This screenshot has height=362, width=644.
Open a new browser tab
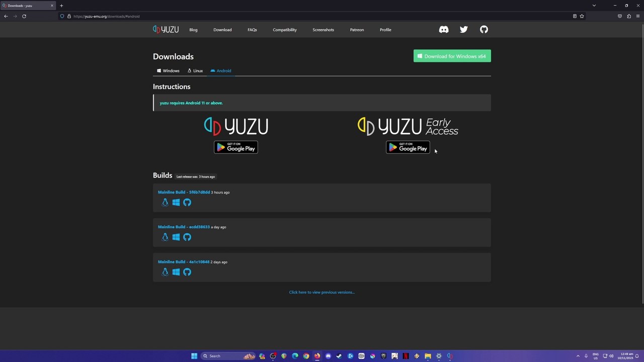(61, 6)
